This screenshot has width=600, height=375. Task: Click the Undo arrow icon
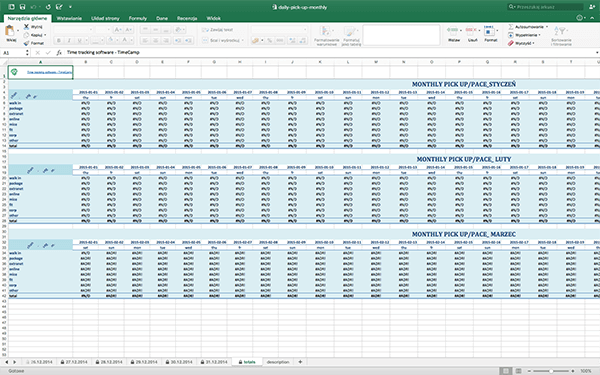(x=34, y=7)
